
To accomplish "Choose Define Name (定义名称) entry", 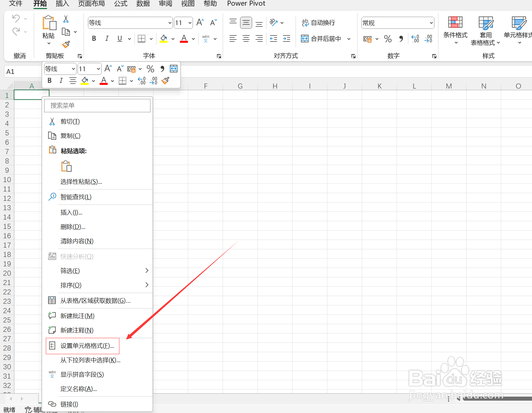I will pos(79,389).
